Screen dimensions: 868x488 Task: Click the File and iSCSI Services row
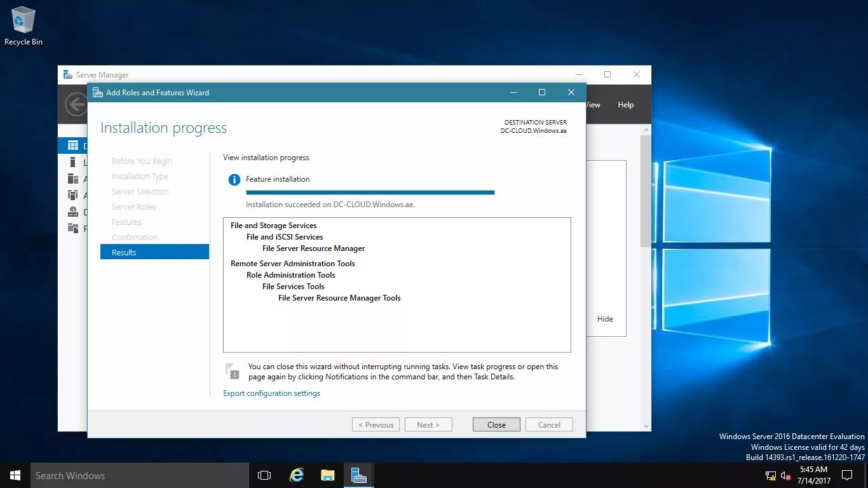pos(285,237)
